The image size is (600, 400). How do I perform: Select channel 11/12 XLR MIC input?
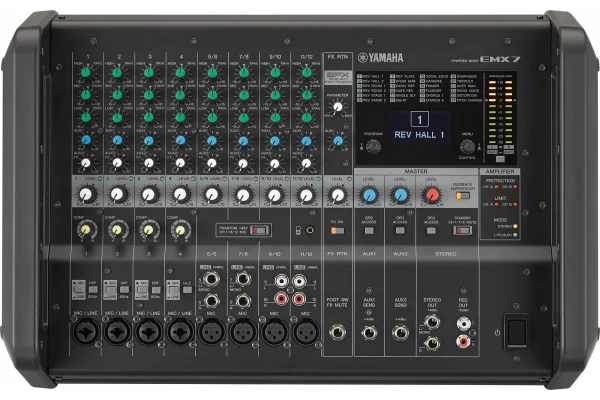(x=306, y=332)
